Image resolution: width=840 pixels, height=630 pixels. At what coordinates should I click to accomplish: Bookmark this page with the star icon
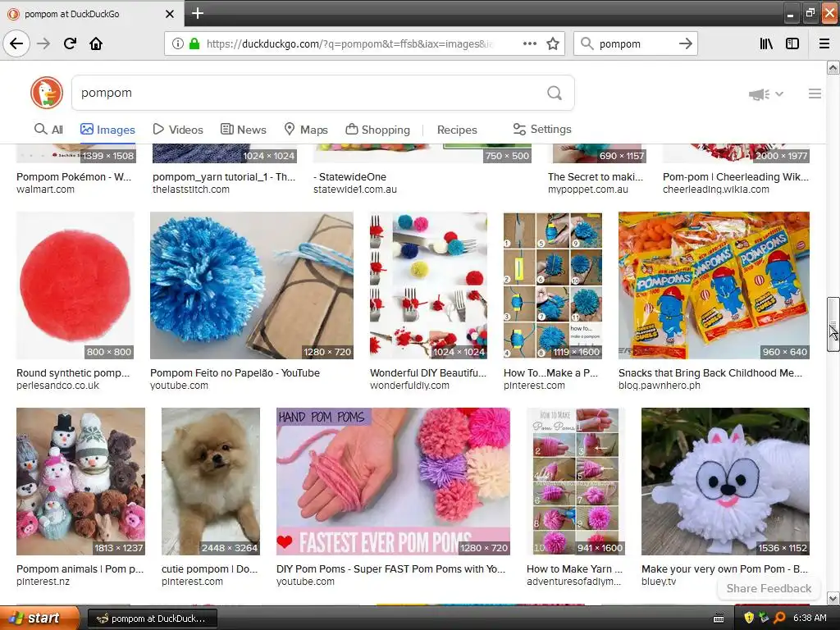(x=553, y=43)
